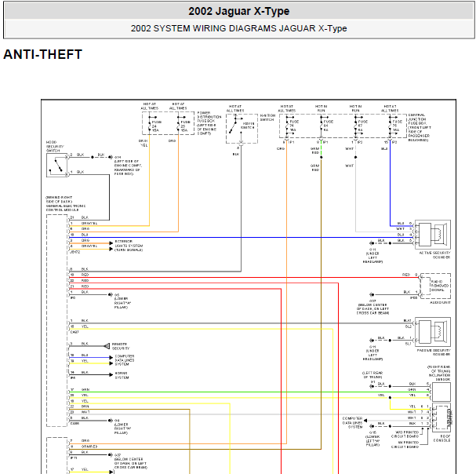The image size is (476, 474).
Task: Click the "KEY-IN SWITCH" label
Action: [248, 126]
